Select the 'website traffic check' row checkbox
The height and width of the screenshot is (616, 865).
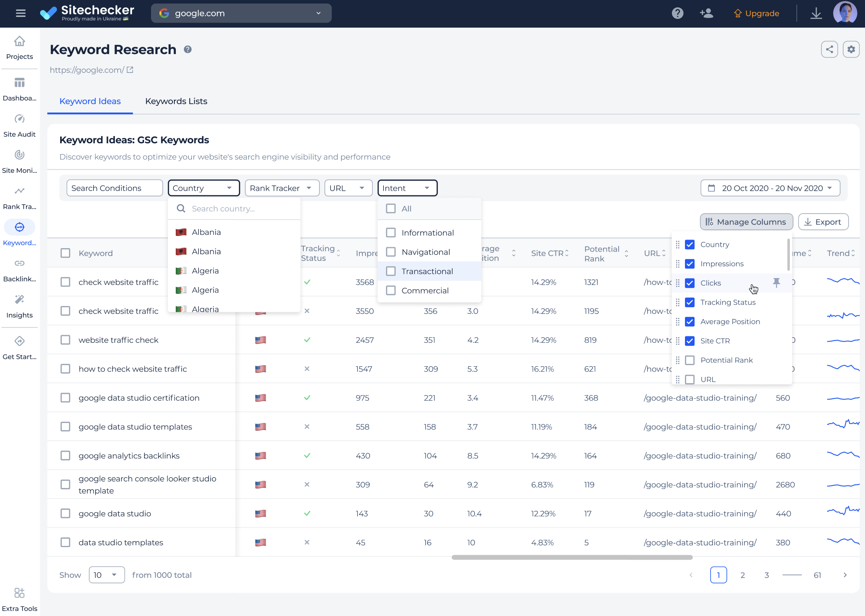[x=66, y=340]
